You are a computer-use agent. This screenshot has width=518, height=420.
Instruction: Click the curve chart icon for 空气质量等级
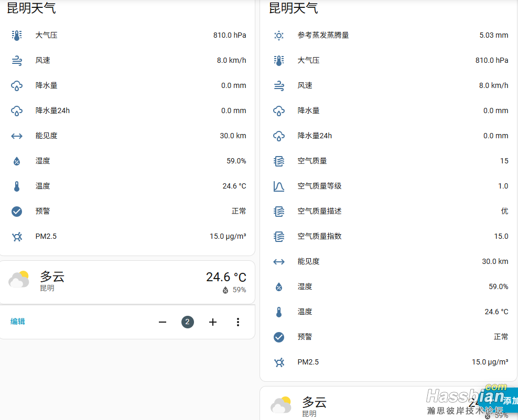[x=279, y=186]
